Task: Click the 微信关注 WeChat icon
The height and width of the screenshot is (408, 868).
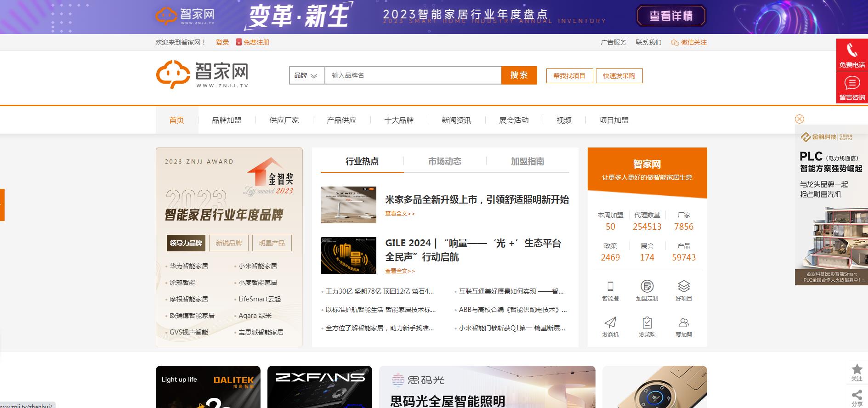Action: pyautogui.click(x=675, y=42)
